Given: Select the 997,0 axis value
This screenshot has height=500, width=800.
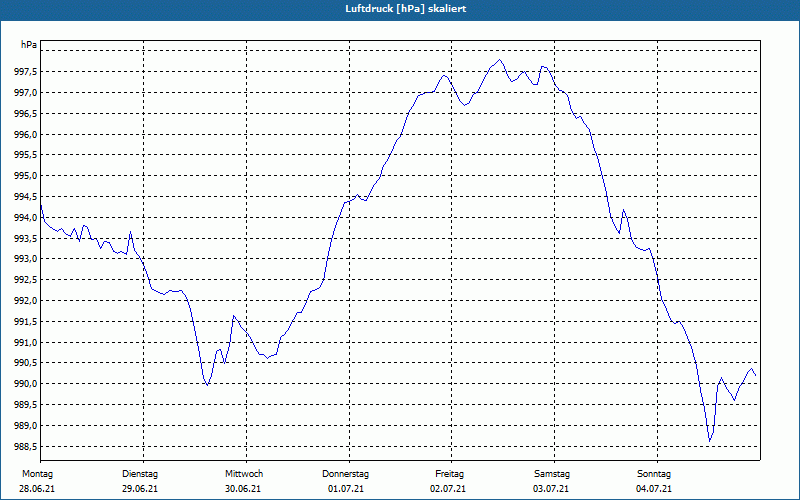Looking at the screenshot, I should (25, 93).
